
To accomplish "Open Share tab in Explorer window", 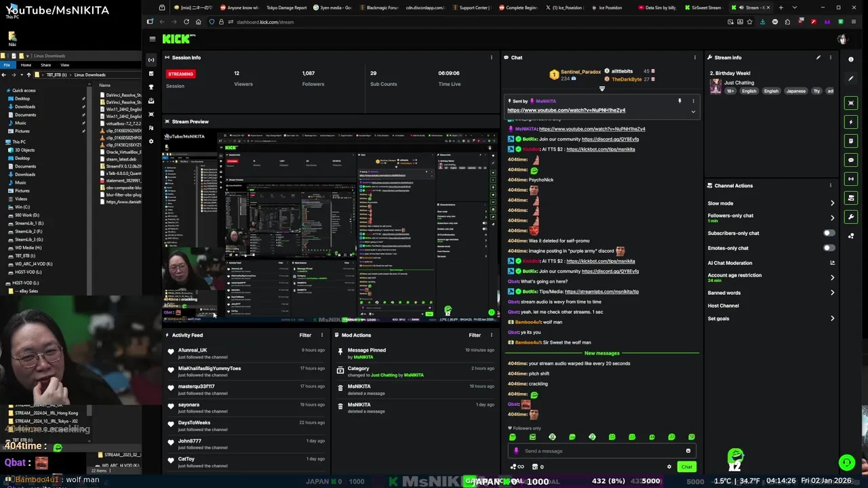I will tap(45, 65).
